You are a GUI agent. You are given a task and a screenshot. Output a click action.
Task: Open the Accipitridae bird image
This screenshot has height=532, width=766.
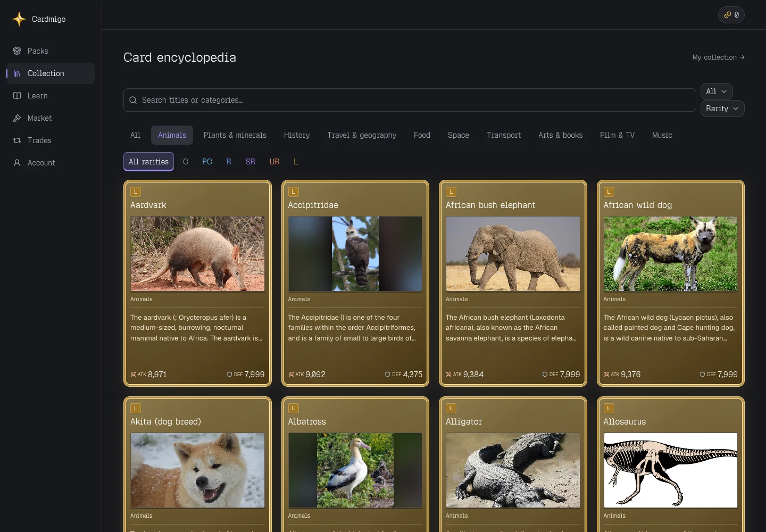355,254
